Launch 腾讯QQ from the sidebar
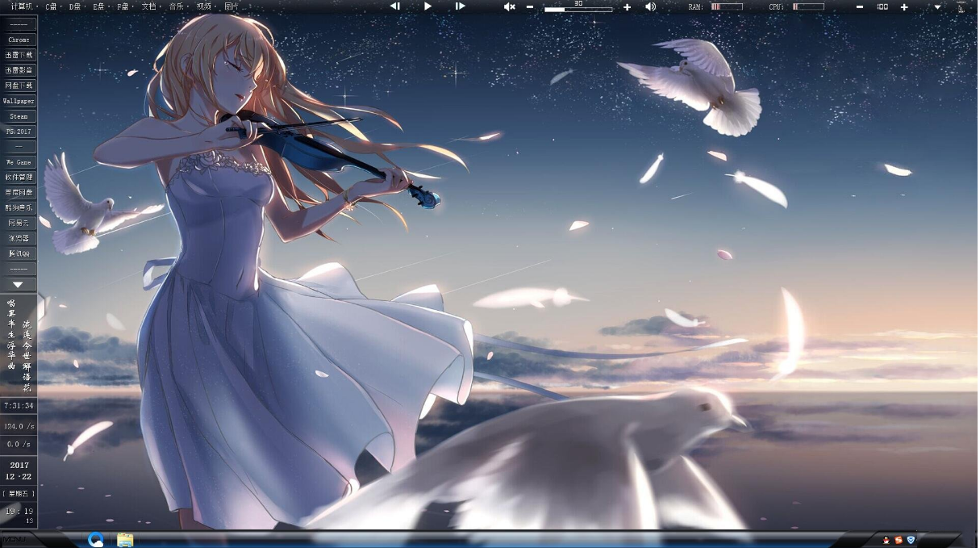This screenshot has width=980, height=548. [19, 253]
